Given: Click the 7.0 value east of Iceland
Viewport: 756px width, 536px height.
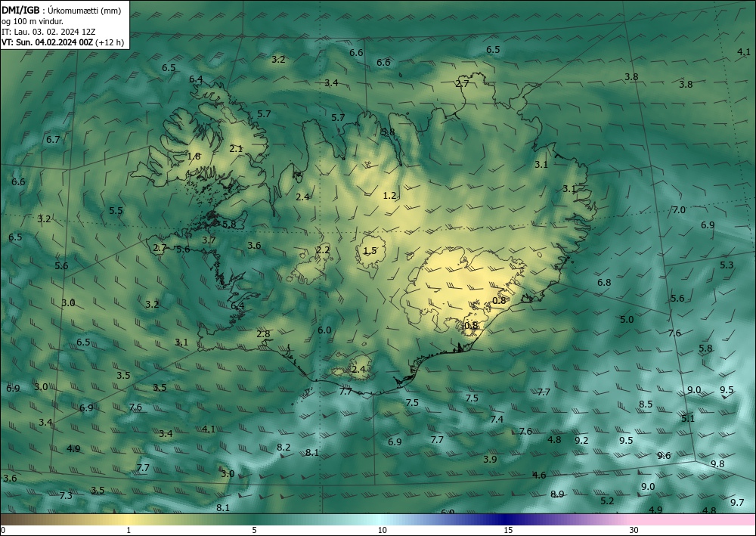Looking at the screenshot, I should tap(679, 209).
